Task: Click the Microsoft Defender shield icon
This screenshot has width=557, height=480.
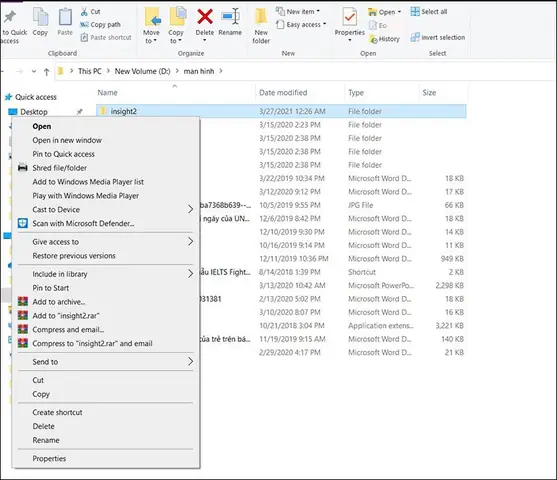Action: click(x=23, y=223)
